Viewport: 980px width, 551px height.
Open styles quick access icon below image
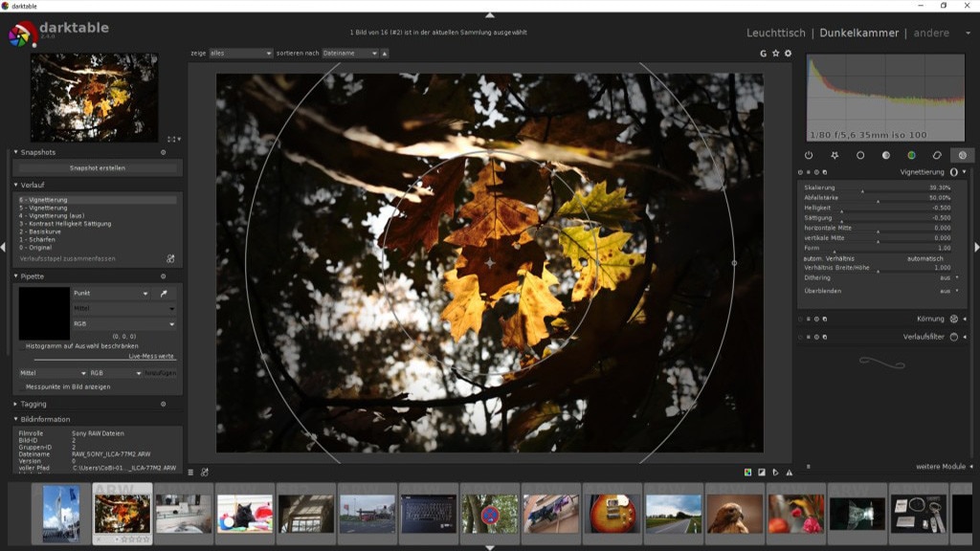pos(205,473)
